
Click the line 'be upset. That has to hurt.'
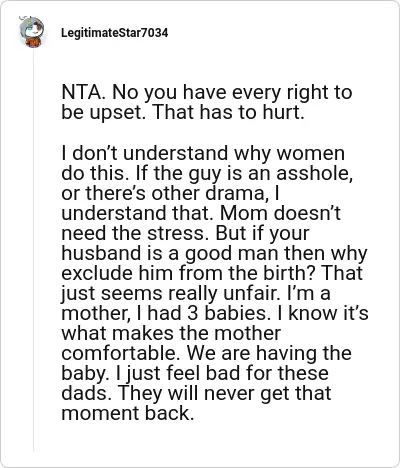(183, 112)
